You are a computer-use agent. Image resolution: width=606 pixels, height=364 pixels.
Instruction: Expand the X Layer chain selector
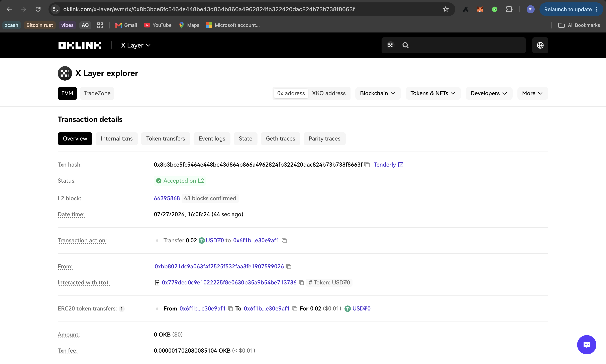(x=136, y=45)
